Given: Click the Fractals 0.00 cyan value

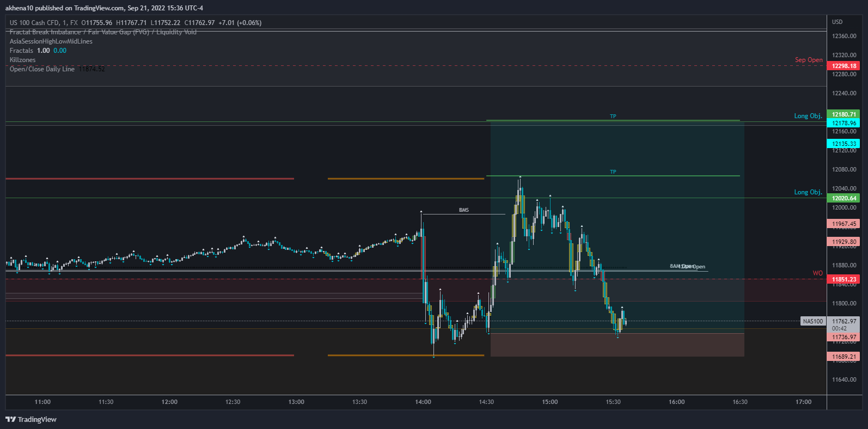Looking at the screenshot, I should pyautogui.click(x=60, y=51).
